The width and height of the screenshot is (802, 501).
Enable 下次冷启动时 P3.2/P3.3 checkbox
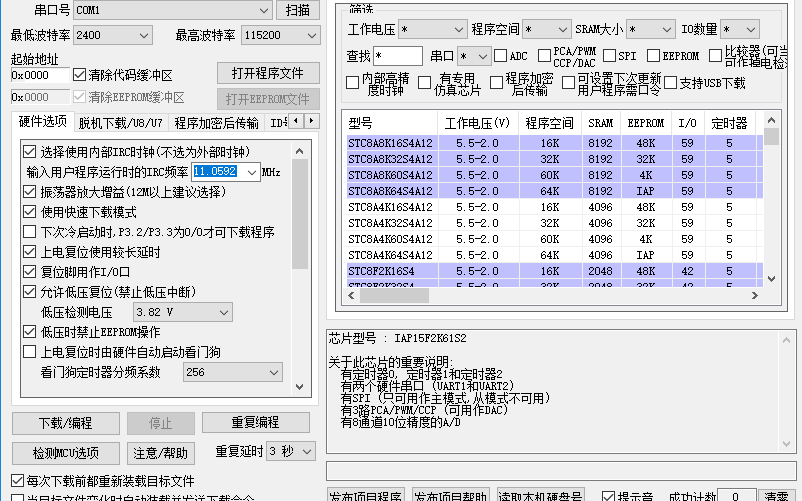click(30, 232)
